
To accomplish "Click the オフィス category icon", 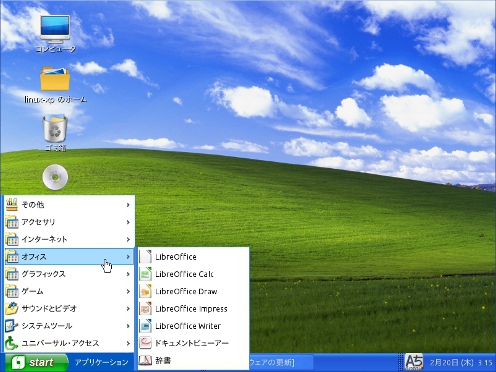I will tap(12, 256).
